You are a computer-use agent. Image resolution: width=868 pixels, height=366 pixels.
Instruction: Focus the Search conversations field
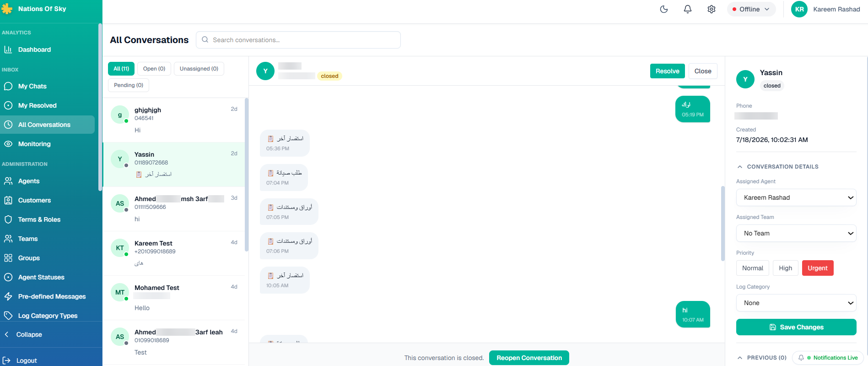298,40
